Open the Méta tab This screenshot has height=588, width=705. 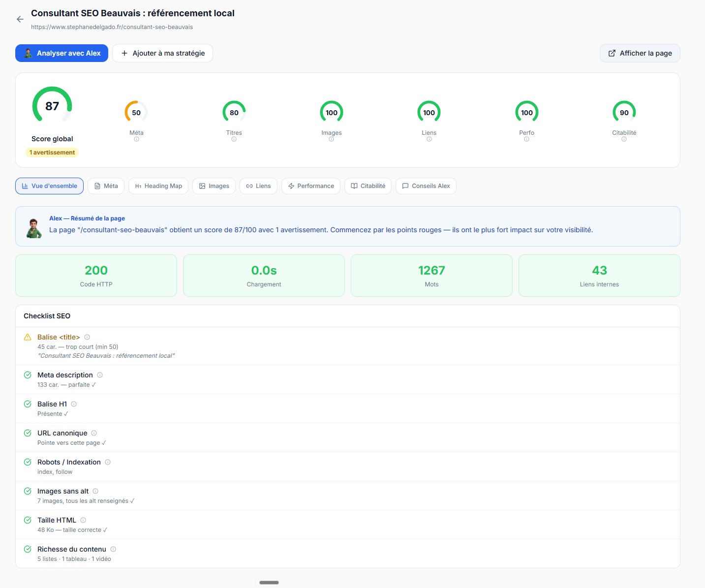click(106, 186)
